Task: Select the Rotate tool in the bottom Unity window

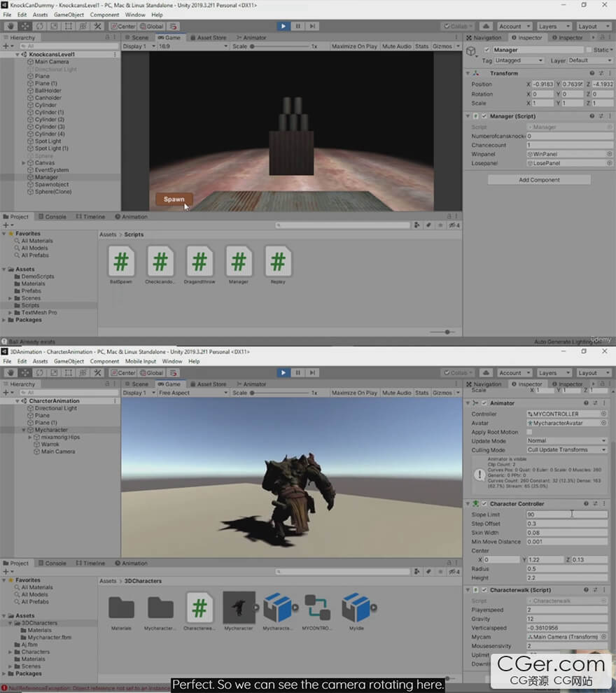Action: pos(39,372)
